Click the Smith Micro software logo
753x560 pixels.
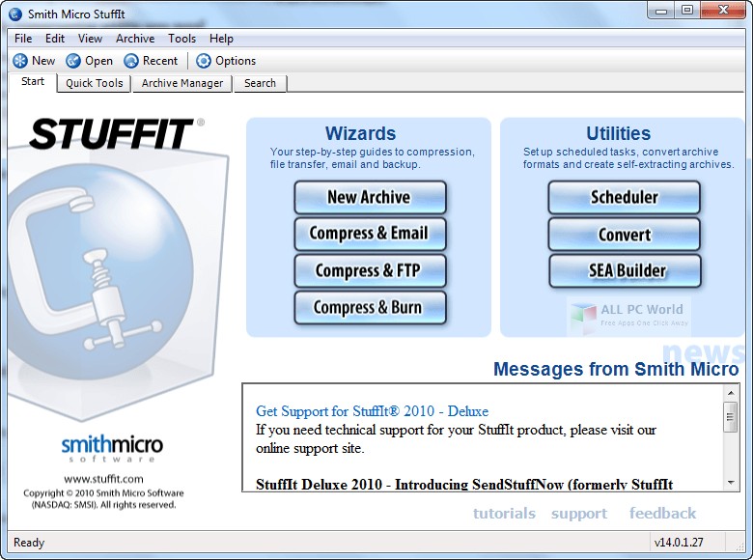click(x=112, y=447)
